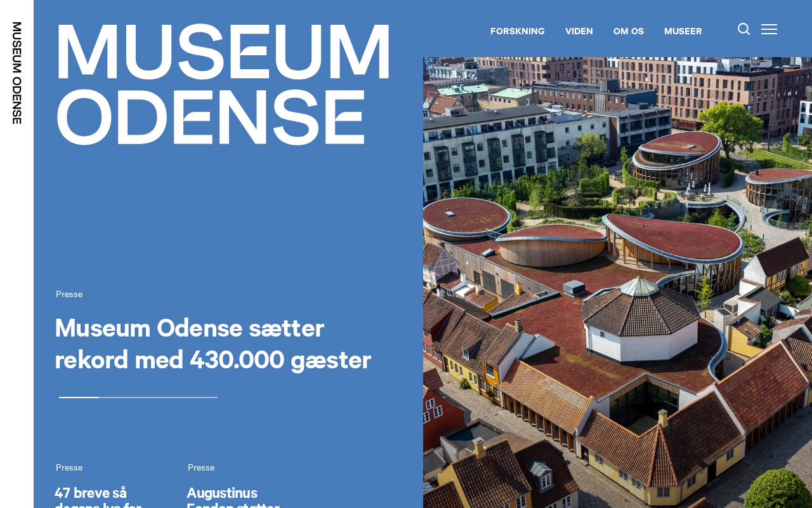Viewport: 812px width, 508px height.
Task: Open the aerial museum photo
Action: pos(617,283)
